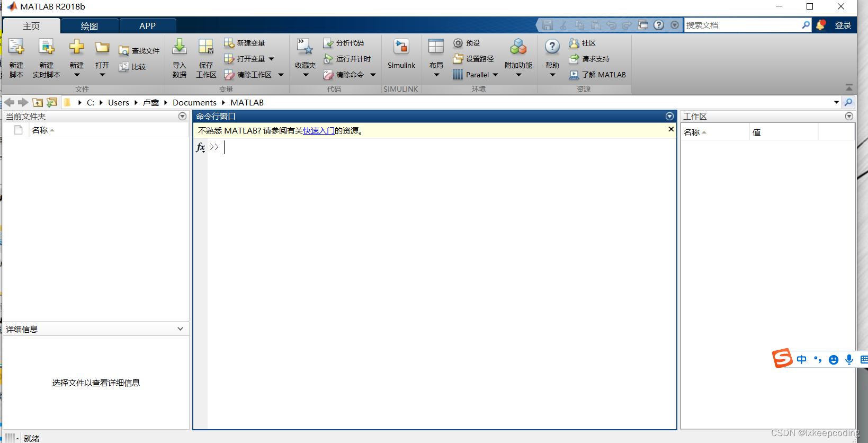
Task: Click the 值 column header in workspace
Action: click(783, 132)
